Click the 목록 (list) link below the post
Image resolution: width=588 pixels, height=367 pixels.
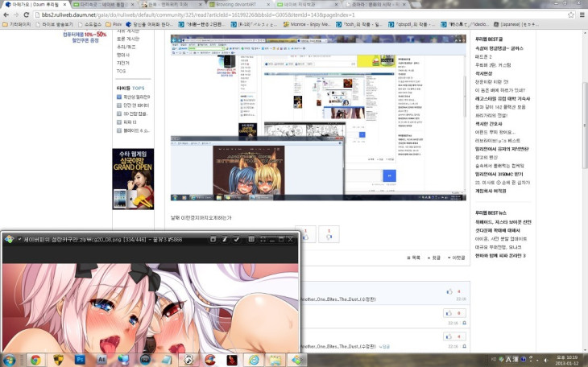click(x=414, y=258)
